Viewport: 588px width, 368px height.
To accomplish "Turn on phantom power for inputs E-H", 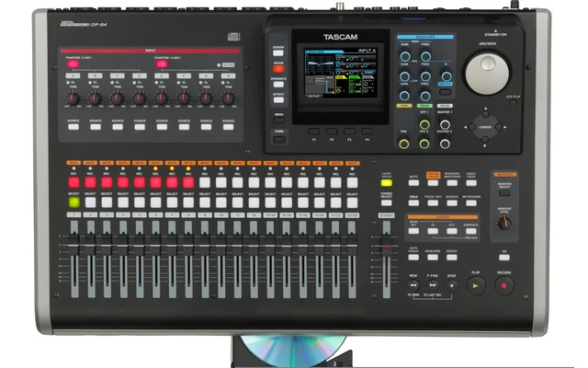I will coord(162,64).
